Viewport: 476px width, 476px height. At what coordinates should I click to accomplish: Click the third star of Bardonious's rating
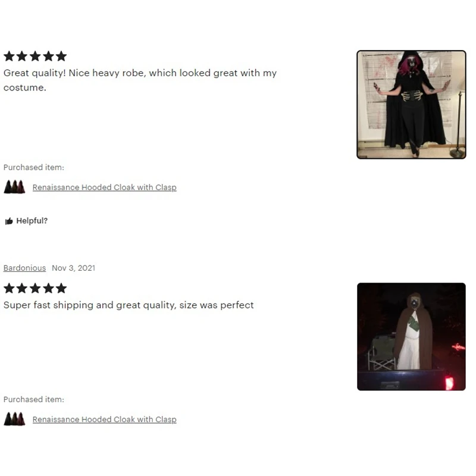pos(35,289)
